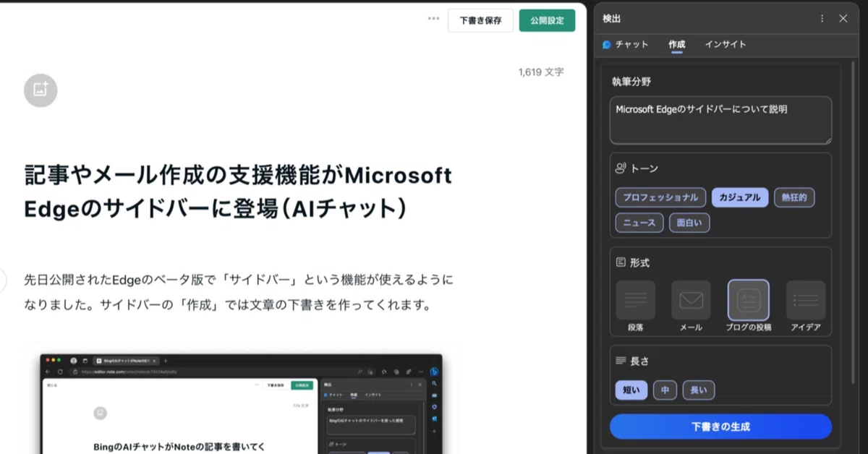Image resolution: width=868 pixels, height=454 pixels.
Task: Open the three-dot menu beside 下書き保存
Action: coord(433,19)
